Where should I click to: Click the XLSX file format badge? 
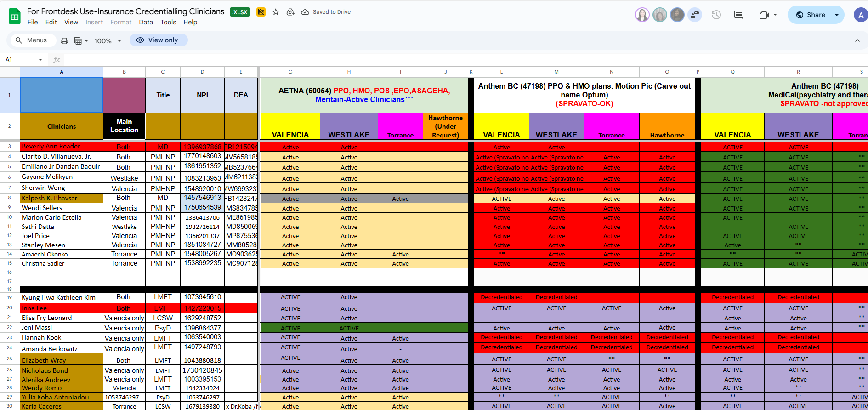pos(240,12)
